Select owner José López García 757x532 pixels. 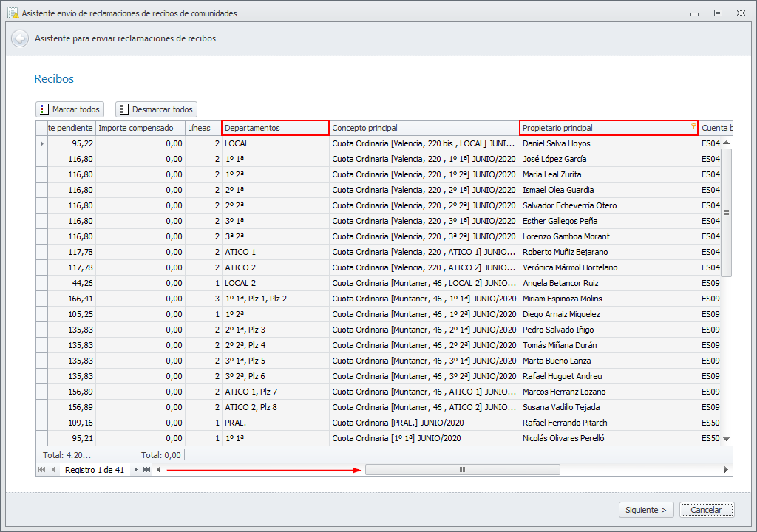coord(554,159)
